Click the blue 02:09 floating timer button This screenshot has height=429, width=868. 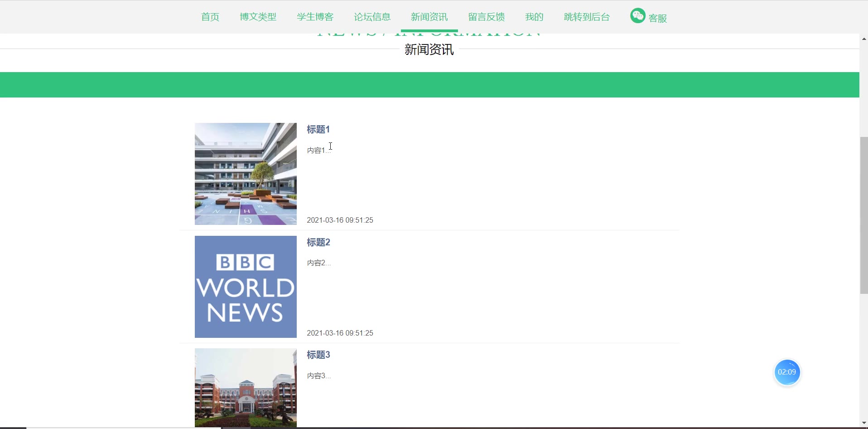point(787,372)
